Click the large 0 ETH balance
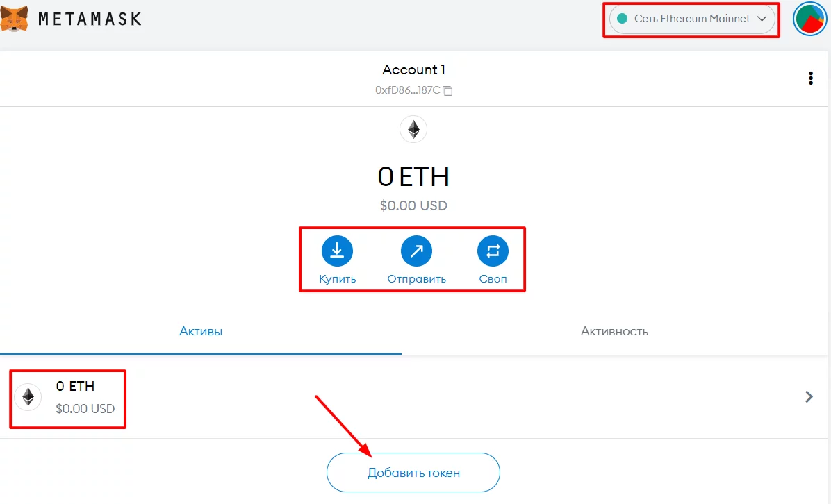Screen dimensions: 831x504 click(413, 177)
